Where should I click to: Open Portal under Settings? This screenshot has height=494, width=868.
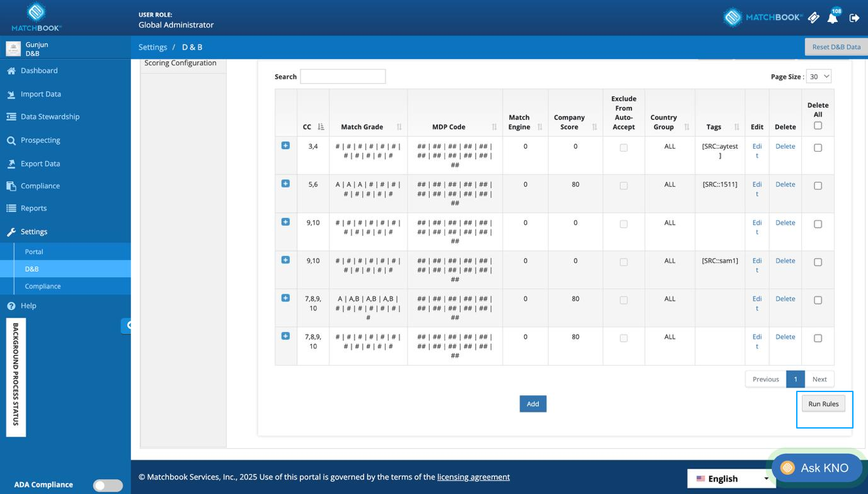click(x=34, y=252)
